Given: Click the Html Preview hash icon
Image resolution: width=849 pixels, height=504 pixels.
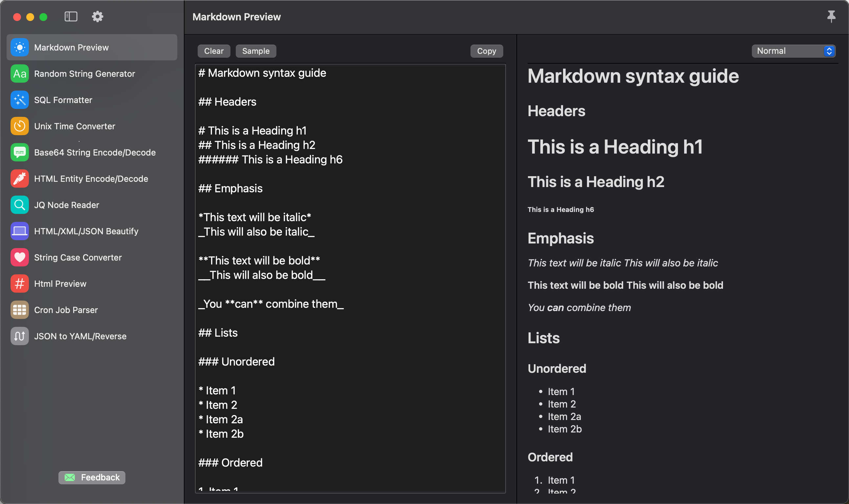Looking at the screenshot, I should (20, 283).
